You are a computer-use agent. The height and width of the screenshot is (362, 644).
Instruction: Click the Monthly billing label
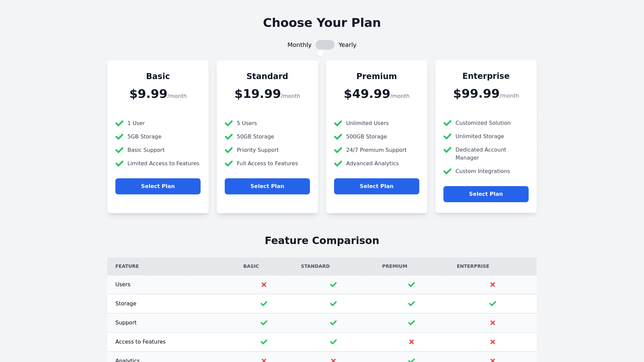pos(299,45)
